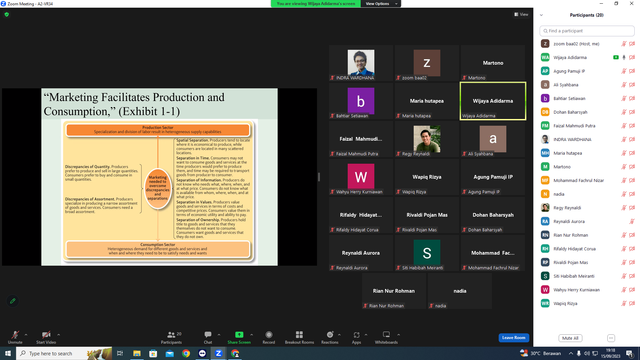Click the shared slide Exhibit 1-1
The image size is (640, 360).
click(160, 177)
